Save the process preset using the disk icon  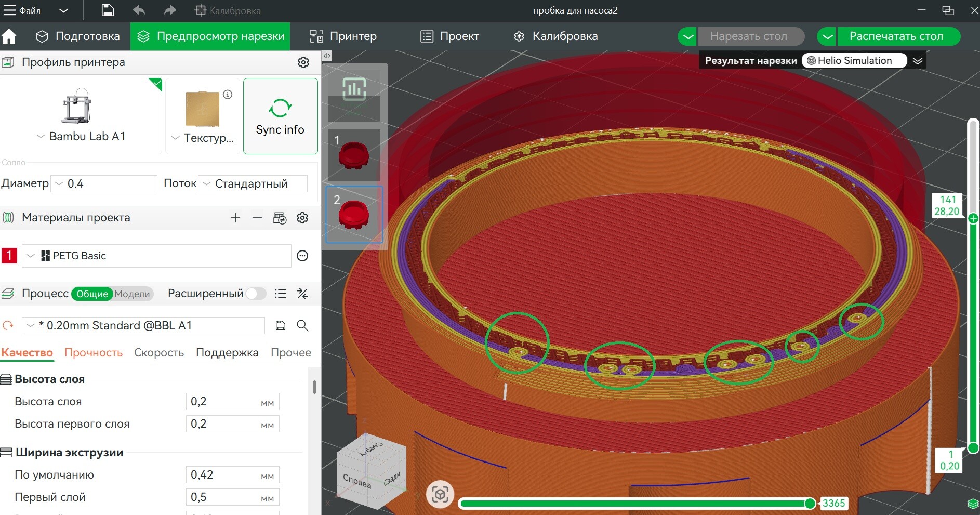(x=281, y=325)
